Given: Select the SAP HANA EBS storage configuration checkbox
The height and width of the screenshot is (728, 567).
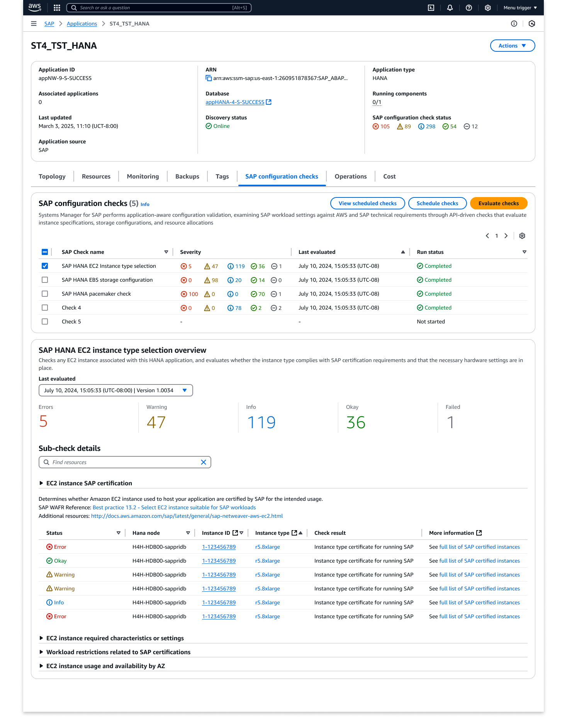Looking at the screenshot, I should tap(45, 280).
